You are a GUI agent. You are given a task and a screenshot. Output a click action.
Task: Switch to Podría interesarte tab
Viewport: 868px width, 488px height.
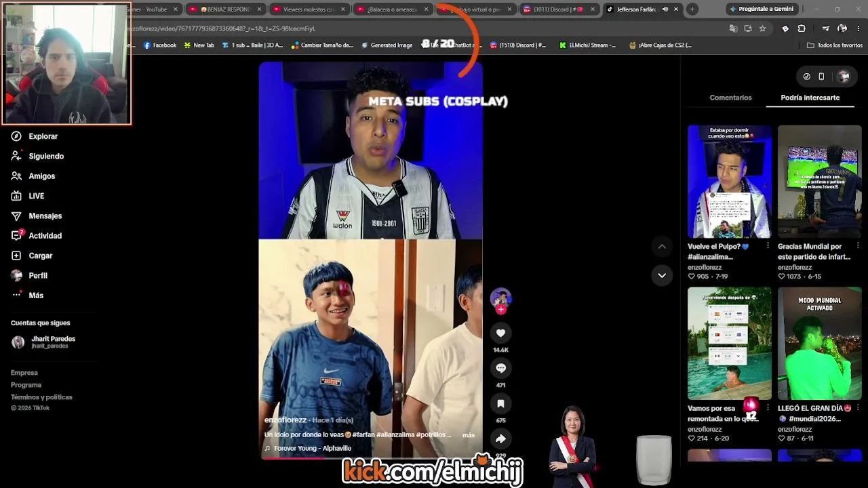pos(810,98)
